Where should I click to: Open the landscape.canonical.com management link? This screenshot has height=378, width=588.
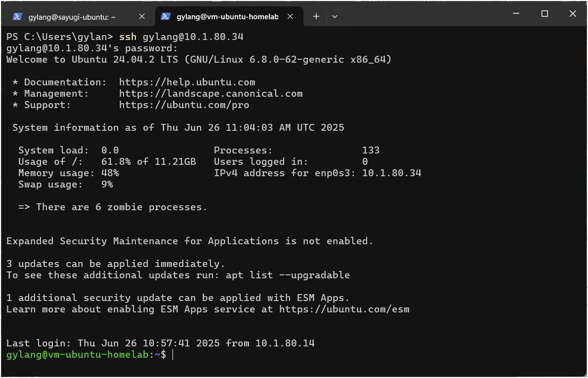[x=210, y=94]
